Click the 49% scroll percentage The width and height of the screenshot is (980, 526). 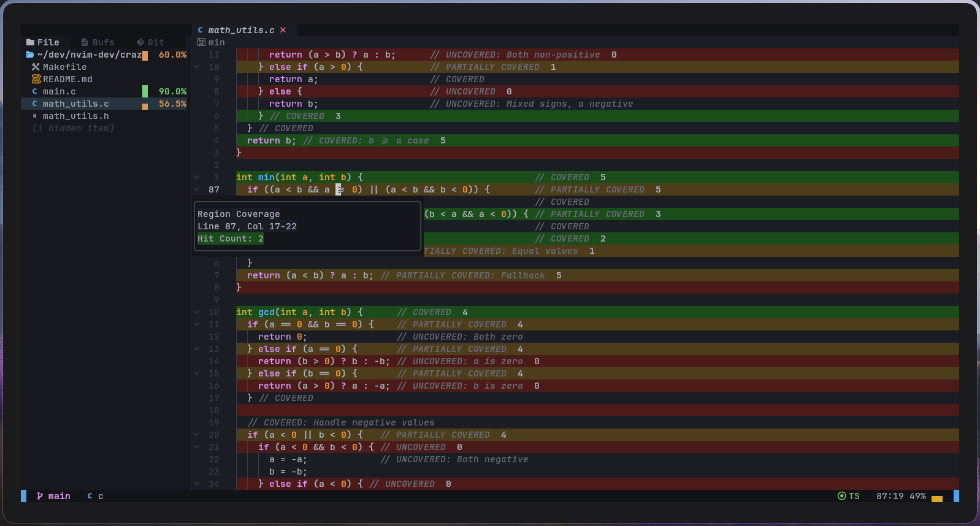[x=917, y=496]
